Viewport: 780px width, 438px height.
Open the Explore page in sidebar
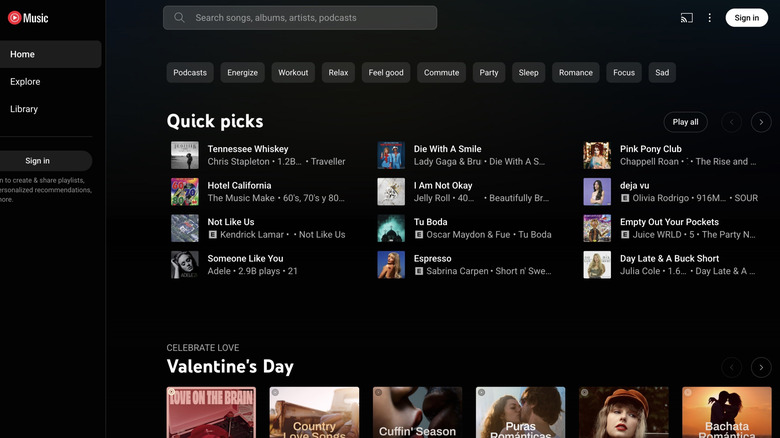tap(25, 82)
